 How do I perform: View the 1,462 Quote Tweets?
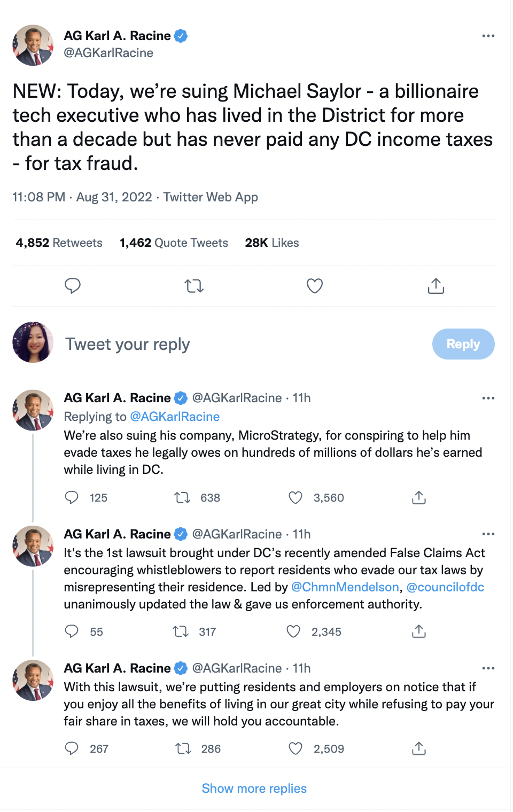coord(174,243)
